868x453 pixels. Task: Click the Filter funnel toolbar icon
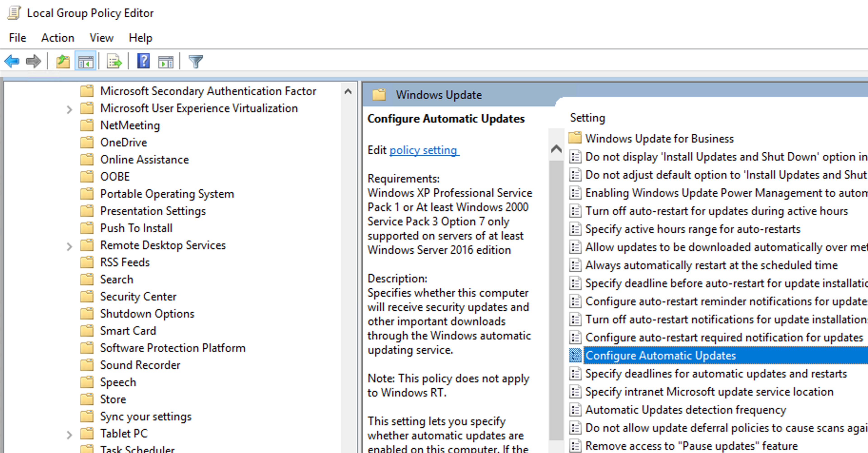tap(196, 61)
